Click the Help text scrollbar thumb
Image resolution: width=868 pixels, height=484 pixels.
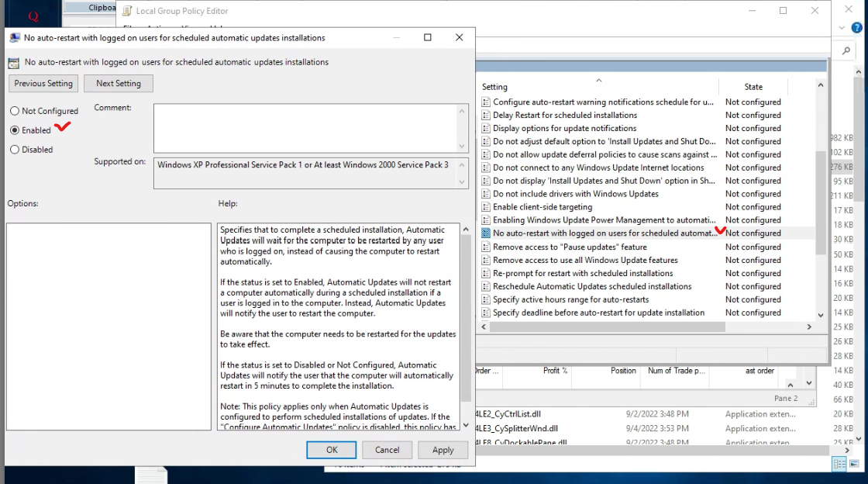(x=466, y=319)
